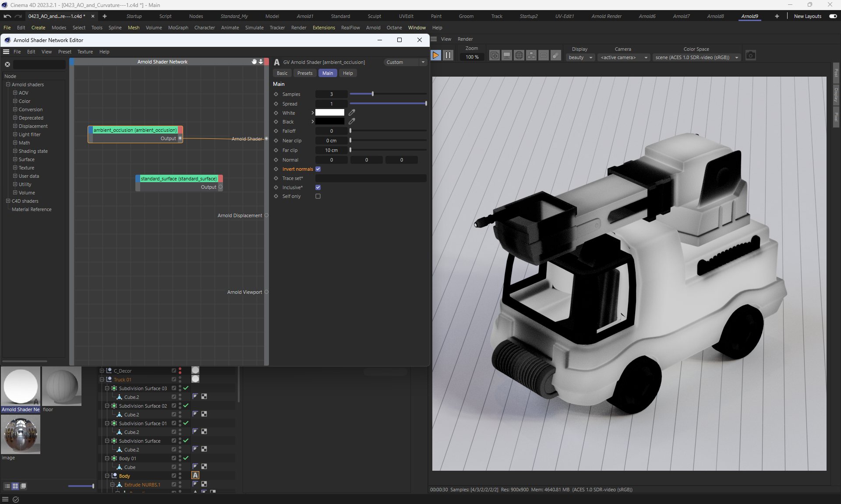The width and height of the screenshot is (841, 504).
Task: Click the Arnold tag on Body object
Action: pos(195,476)
